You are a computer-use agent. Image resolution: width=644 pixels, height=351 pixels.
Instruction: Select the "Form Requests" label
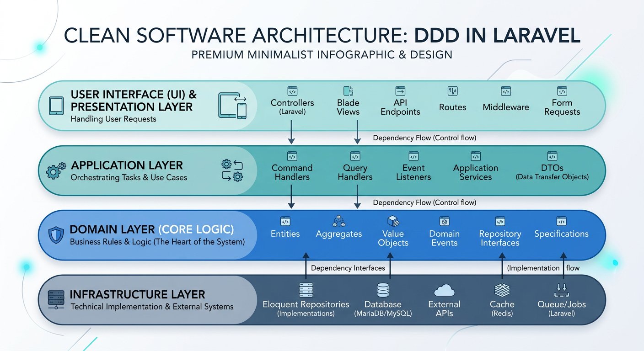click(x=562, y=107)
